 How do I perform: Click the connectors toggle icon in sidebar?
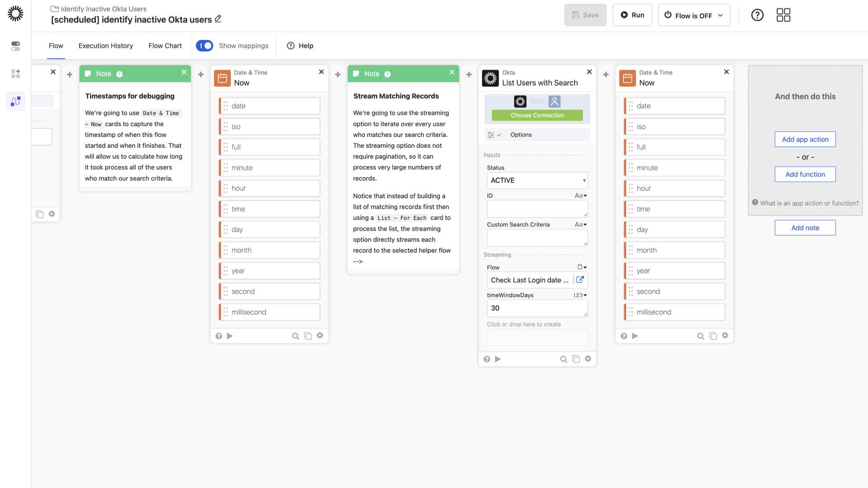(x=15, y=47)
